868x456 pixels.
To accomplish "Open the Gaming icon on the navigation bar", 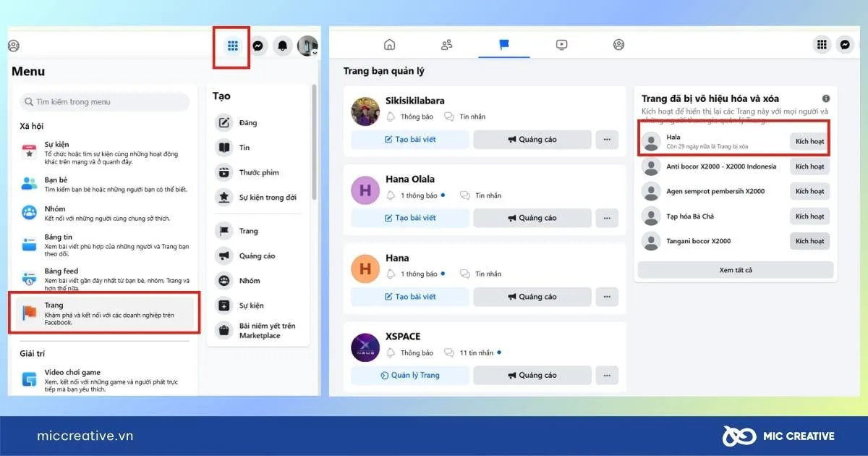I will pyautogui.click(x=618, y=45).
